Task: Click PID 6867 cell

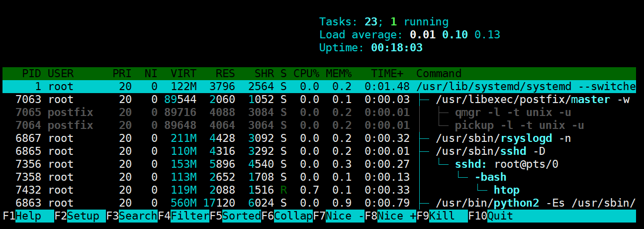Action: 28,138
